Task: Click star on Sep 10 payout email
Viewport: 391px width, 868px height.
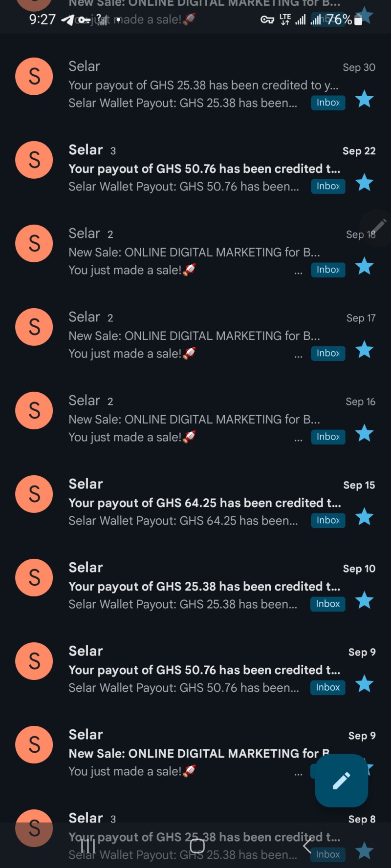Action: pos(364,600)
